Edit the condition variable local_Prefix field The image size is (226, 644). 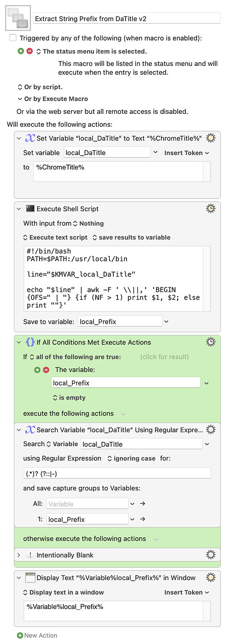pos(126,383)
